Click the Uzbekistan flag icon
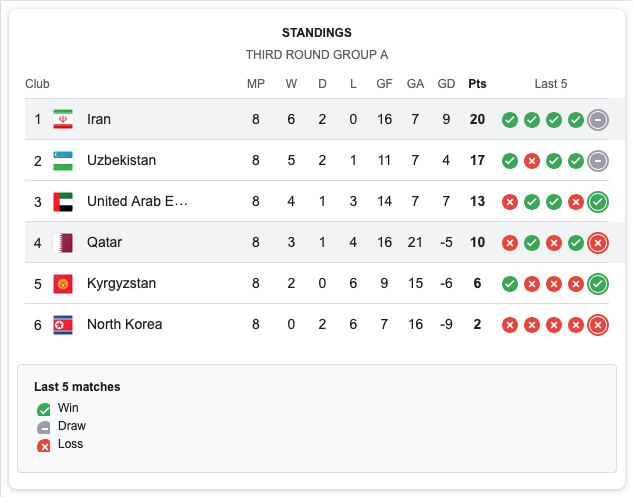 pyautogui.click(x=63, y=160)
